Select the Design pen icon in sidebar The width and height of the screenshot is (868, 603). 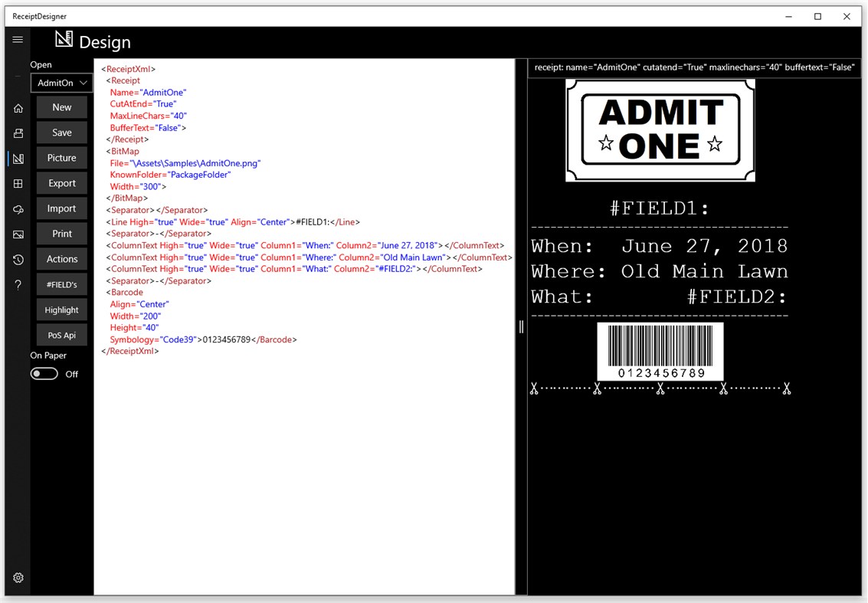tap(18, 158)
